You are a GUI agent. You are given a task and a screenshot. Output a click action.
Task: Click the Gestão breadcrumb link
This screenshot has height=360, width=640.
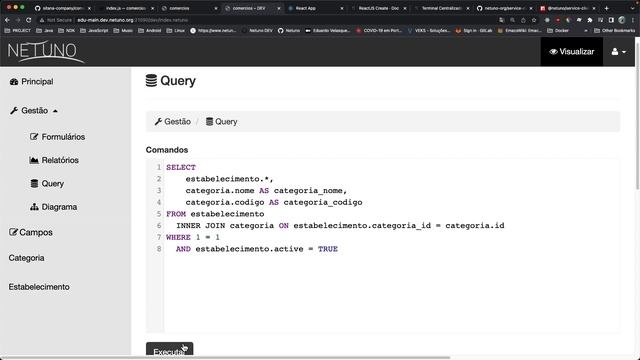173,122
